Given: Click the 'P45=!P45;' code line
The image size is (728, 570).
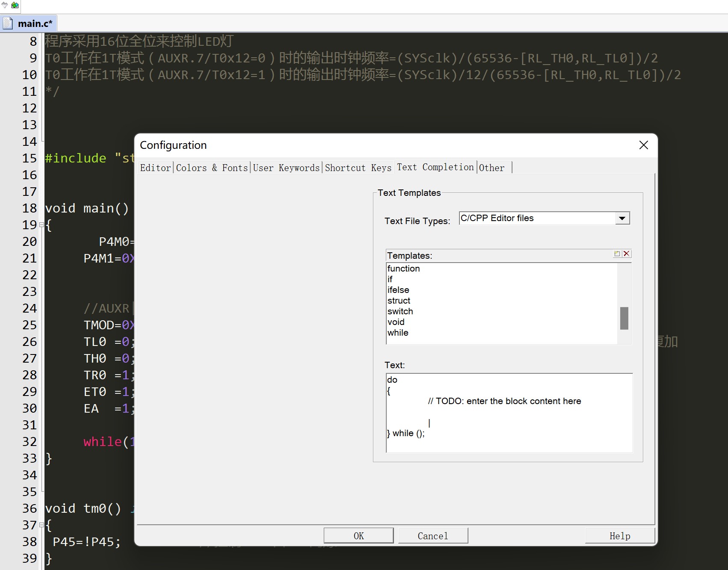Looking at the screenshot, I should tap(87, 542).
